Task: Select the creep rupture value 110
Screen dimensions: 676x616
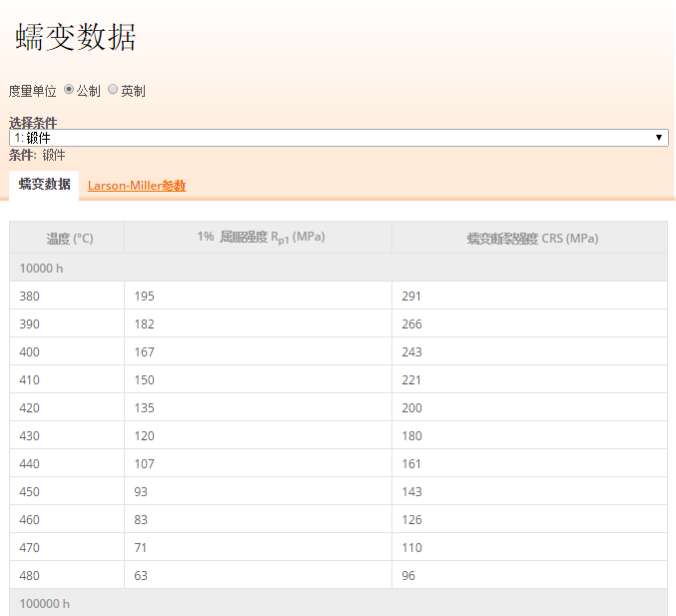Action: 411,547
